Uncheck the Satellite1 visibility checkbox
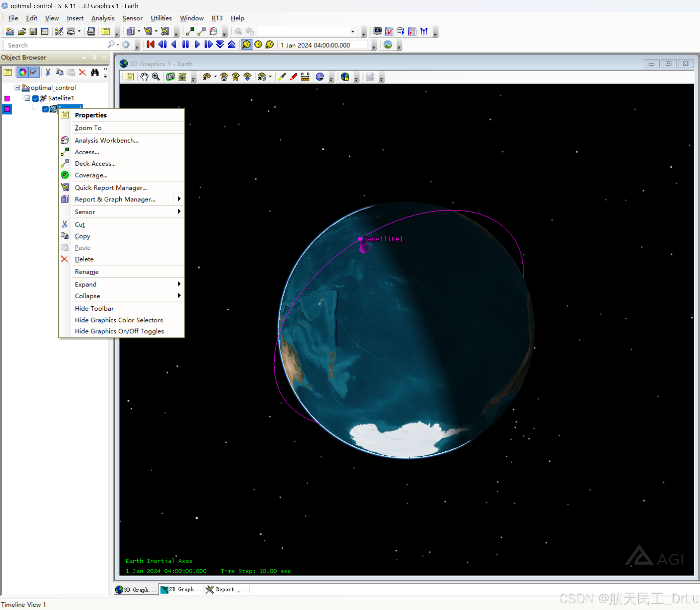The image size is (700, 610). (x=36, y=98)
